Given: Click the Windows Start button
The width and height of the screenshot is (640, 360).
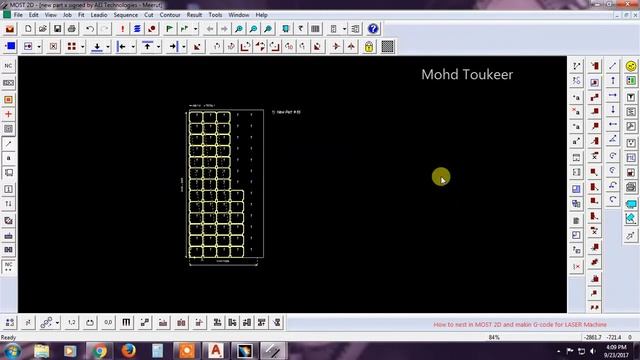Looking at the screenshot, I should 12,351.
